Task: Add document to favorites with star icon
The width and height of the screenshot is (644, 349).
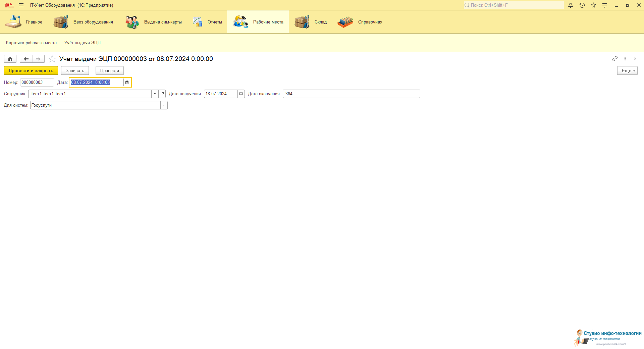Action: (52, 59)
